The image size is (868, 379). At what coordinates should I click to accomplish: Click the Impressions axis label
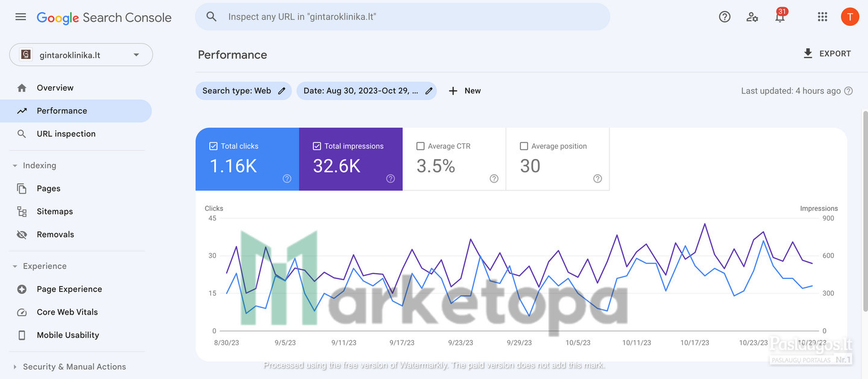(819, 208)
